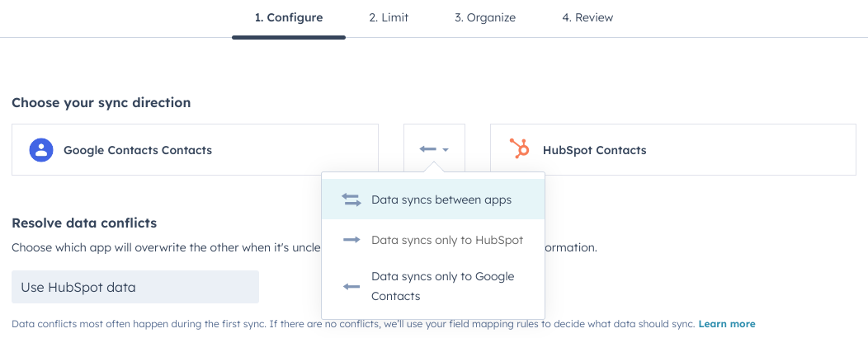Toggle the sync direction dropdown arrow
Screen dimensions: 868x338
click(x=446, y=149)
